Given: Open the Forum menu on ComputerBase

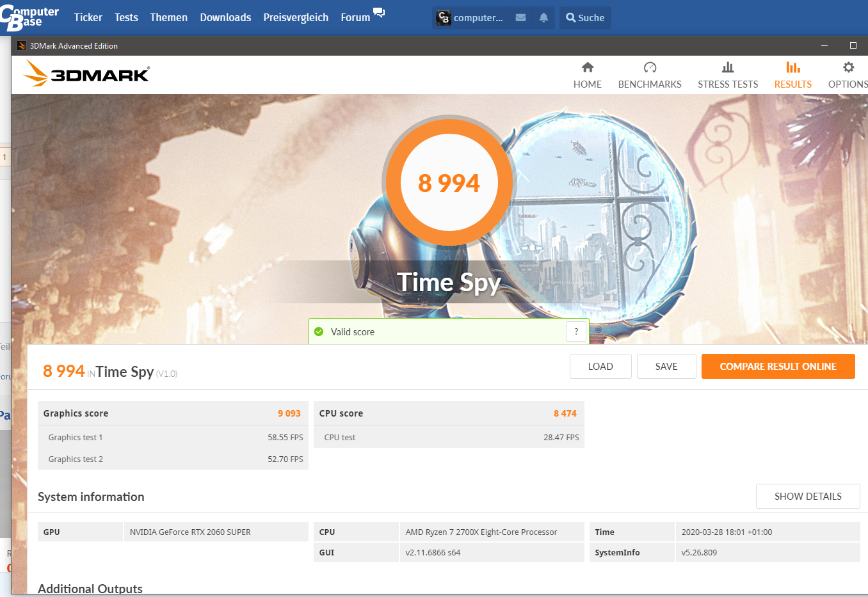Looking at the screenshot, I should [355, 17].
